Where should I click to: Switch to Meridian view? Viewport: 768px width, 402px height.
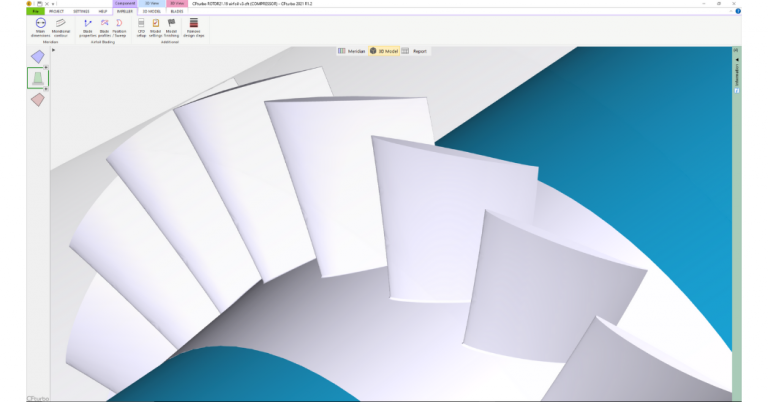(x=351, y=50)
